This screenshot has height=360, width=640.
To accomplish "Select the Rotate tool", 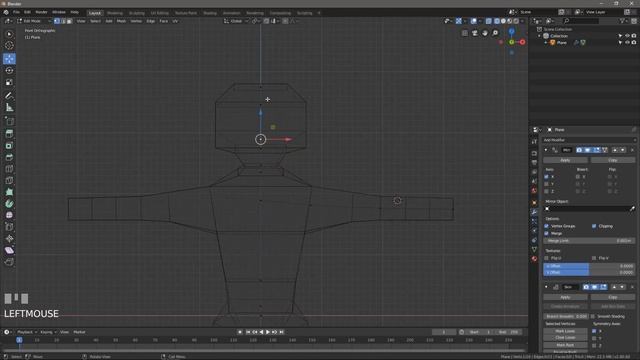I will coord(9,71).
